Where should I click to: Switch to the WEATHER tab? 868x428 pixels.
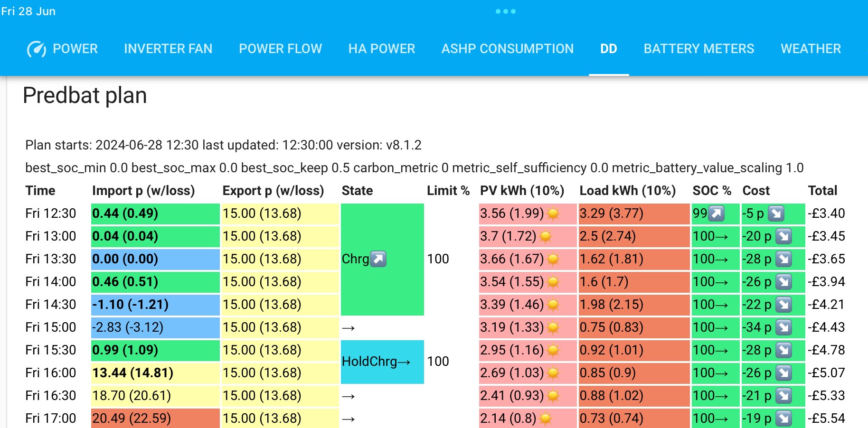tap(811, 49)
